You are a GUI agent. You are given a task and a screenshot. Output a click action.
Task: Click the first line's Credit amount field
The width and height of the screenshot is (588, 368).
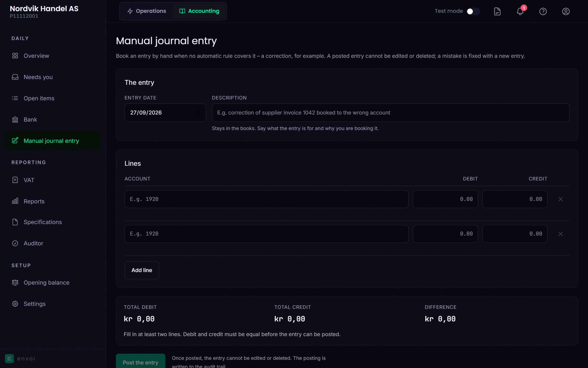click(x=514, y=199)
